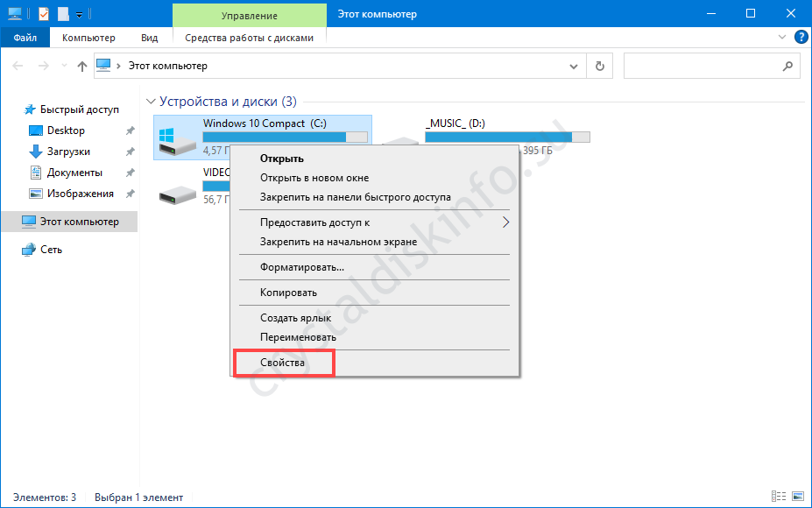Expand the ribbon with the chevron arrow
This screenshot has height=508, width=812.
click(782, 38)
